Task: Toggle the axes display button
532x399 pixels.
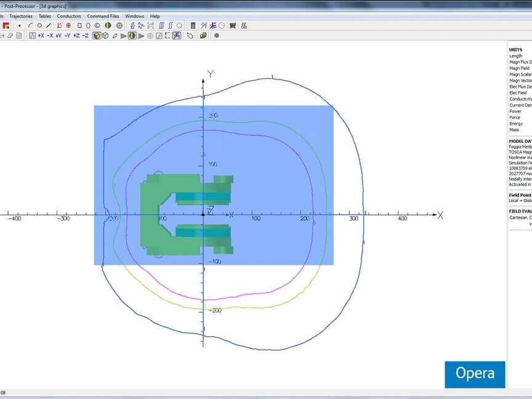Action: (x=177, y=36)
